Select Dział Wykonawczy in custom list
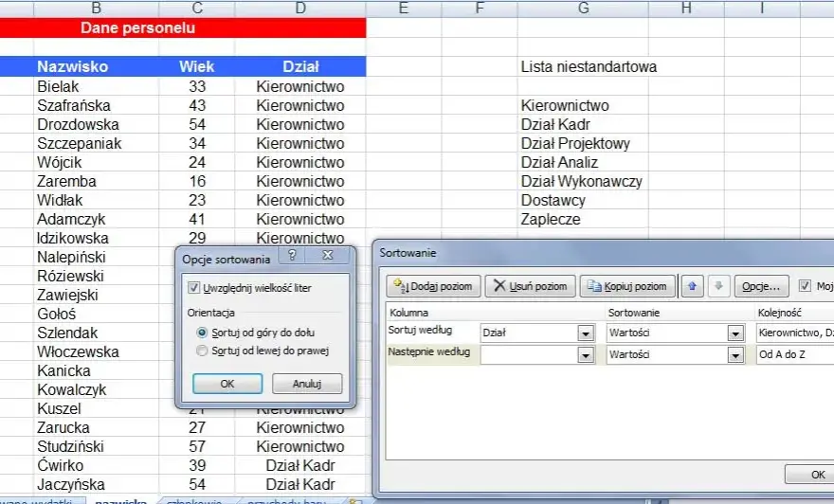Image resolution: width=834 pixels, height=504 pixels. (x=583, y=181)
